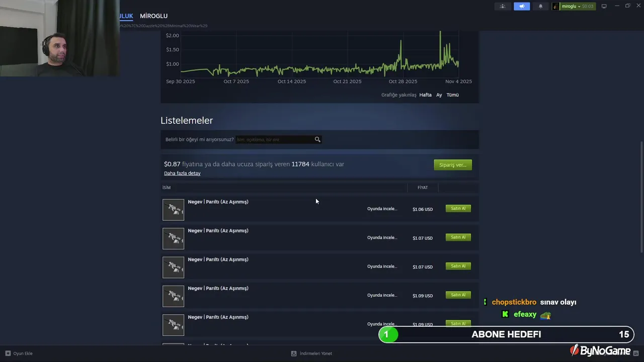Open the notifications bell icon
The height and width of the screenshot is (362, 644).
(x=541, y=7)
